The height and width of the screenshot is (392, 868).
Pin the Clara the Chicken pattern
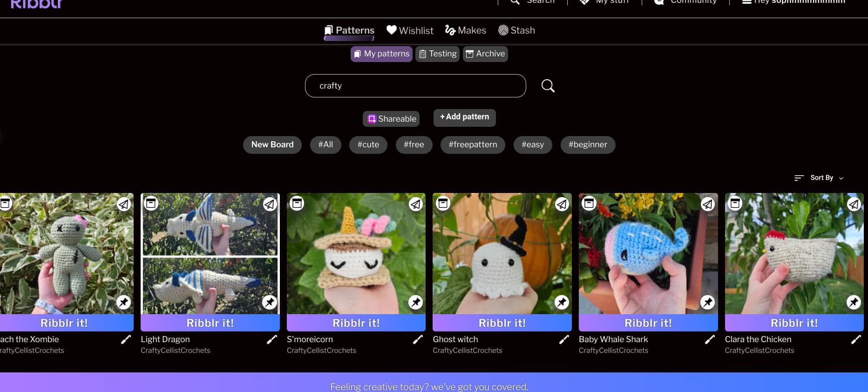tap(854, 303)
